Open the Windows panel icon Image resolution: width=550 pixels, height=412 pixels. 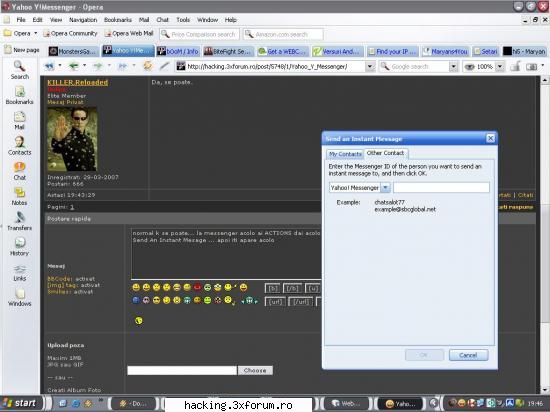[x=19, y=297]
